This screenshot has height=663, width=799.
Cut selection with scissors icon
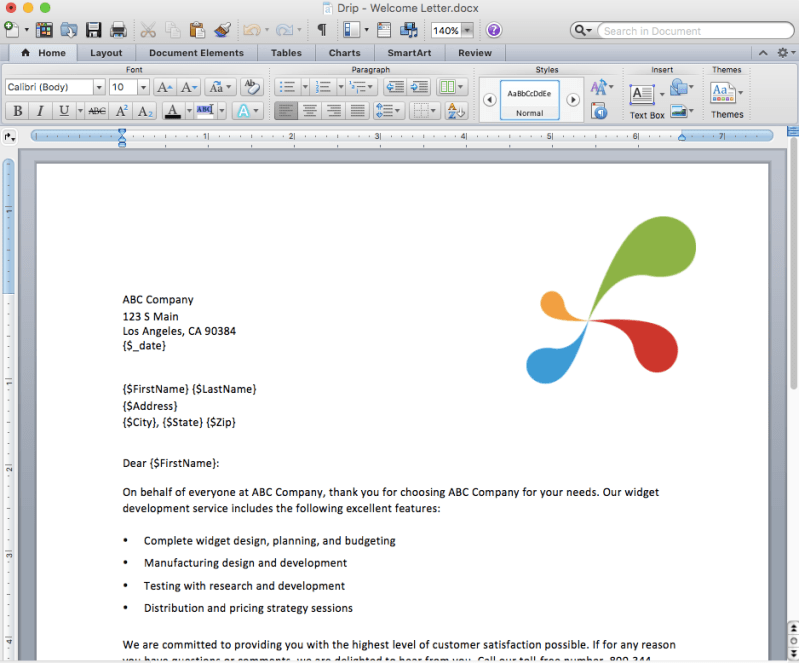point(148,30)
